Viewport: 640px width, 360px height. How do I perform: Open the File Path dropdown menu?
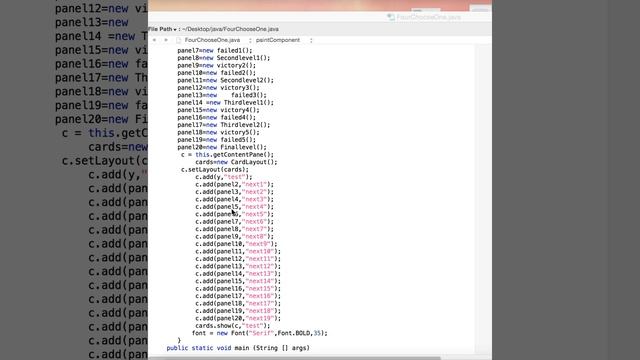pyautogui.click(x=162, y=29)
